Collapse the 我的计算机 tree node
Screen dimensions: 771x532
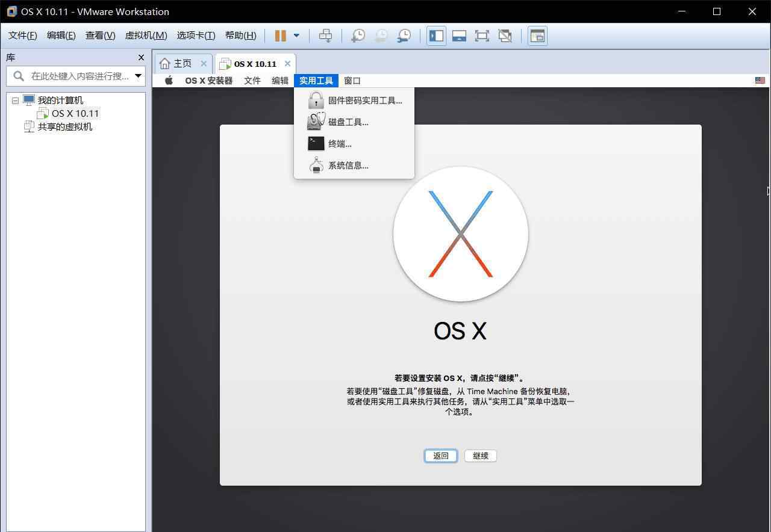pos(16,101)
